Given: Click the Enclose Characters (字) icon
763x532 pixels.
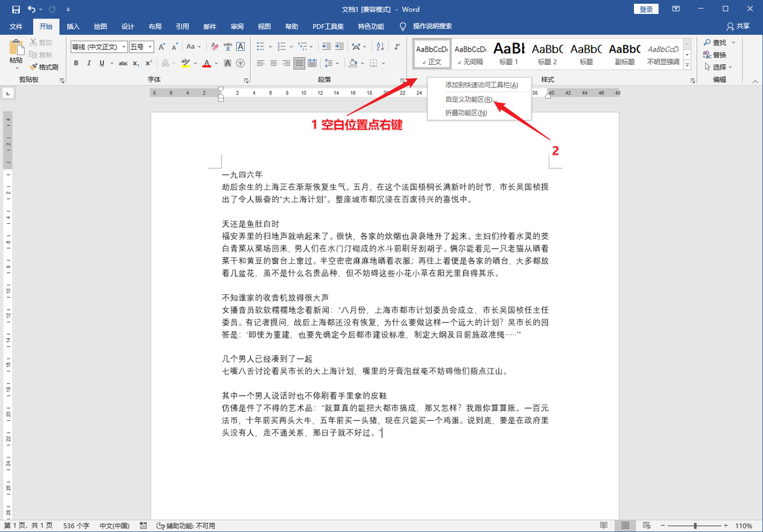Looking at the screenshot, I should [240, 63].
